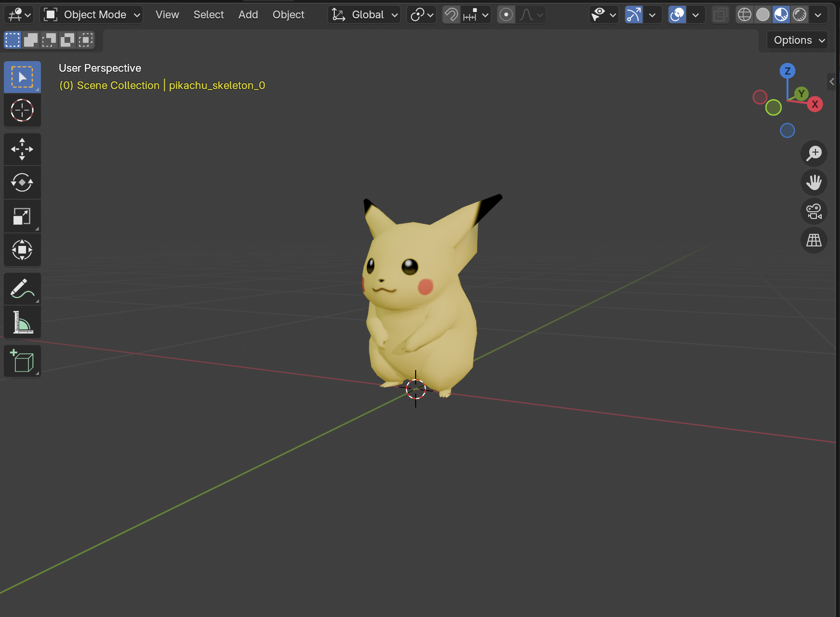Open the snapping options dropdown
Viewport: 840px width, 617px height.
pos(476,15)
